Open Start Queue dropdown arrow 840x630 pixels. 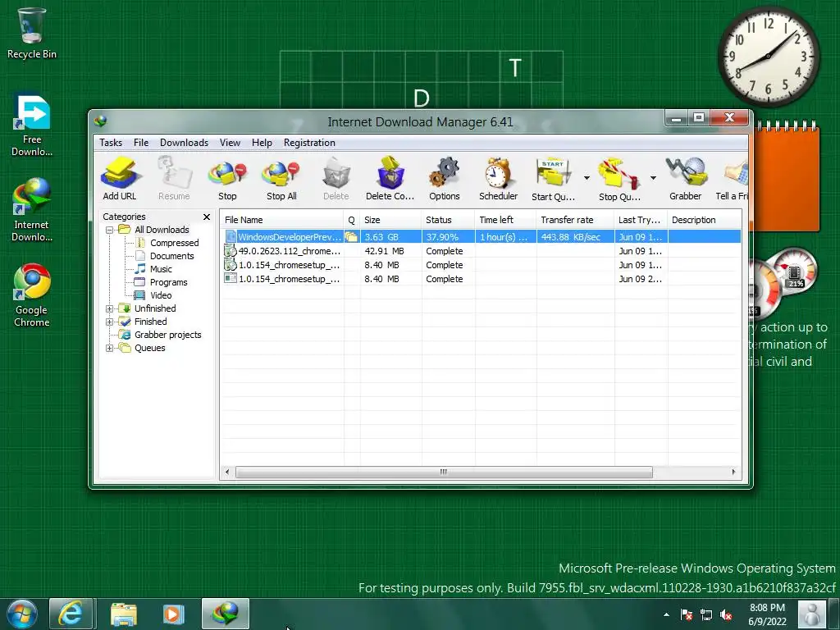(x=587, y=178)
